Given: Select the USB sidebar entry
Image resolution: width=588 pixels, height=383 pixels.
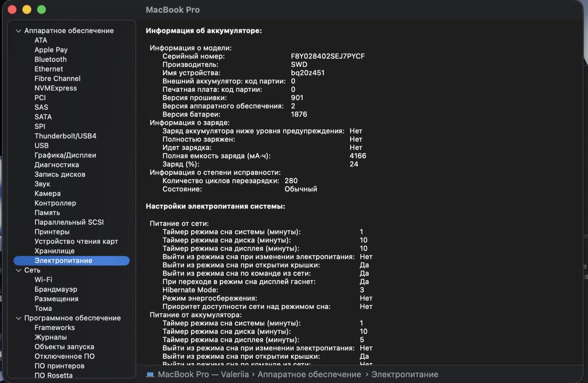Looking at the screenshot, I should 41,146.
